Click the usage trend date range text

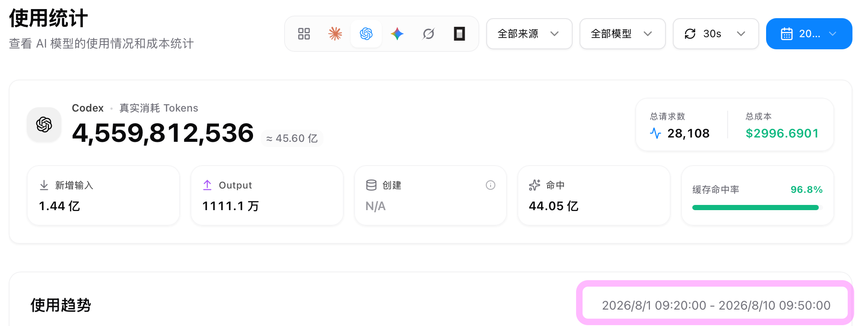[x=716, y=305]
